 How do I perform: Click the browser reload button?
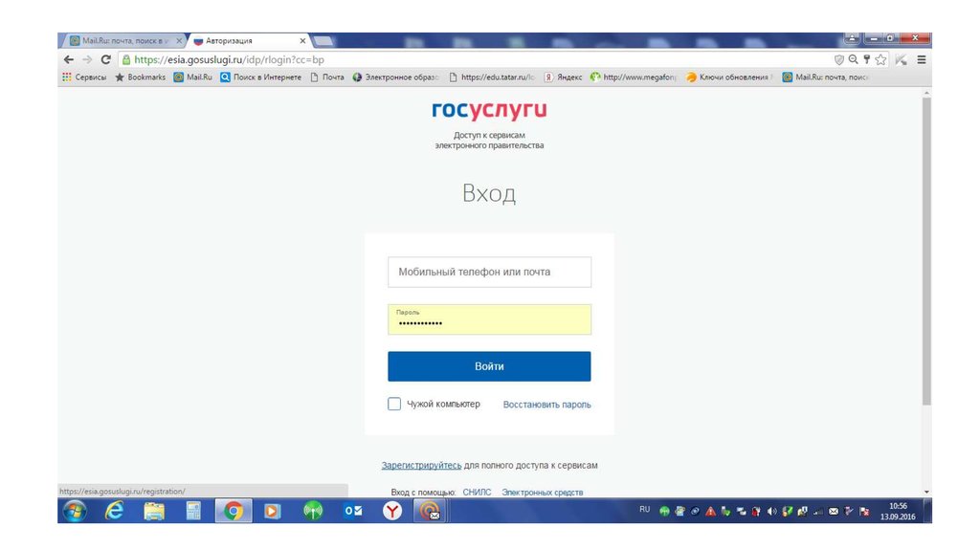(105, 59)
